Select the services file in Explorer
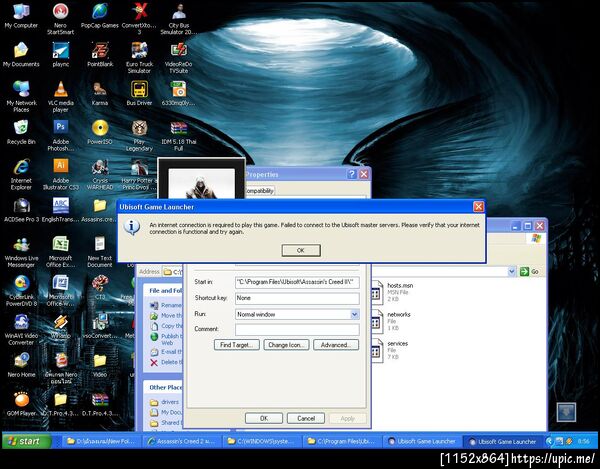The width and height of the screenshot is (600, 469). point(389,350)
